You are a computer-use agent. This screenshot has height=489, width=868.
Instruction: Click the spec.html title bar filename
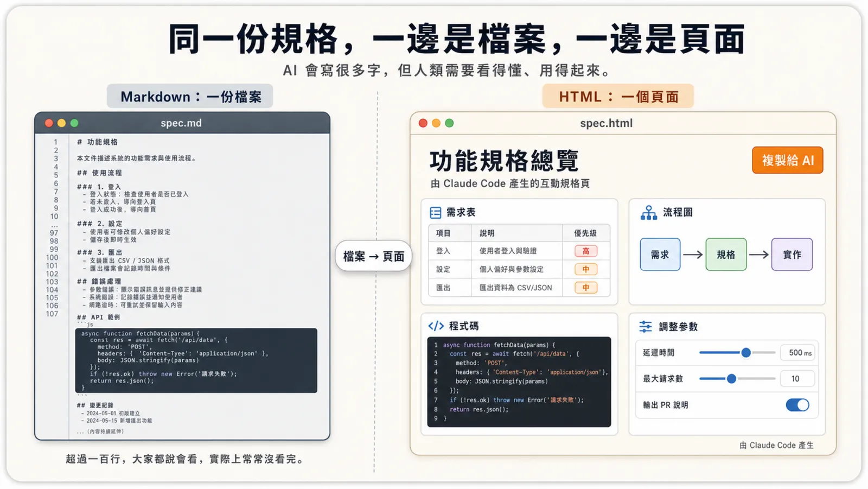[607, 123]
